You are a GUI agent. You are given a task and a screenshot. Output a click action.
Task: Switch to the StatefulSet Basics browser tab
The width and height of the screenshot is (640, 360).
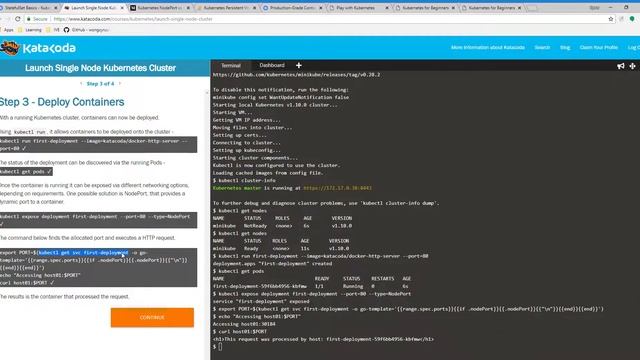point(29,8)
